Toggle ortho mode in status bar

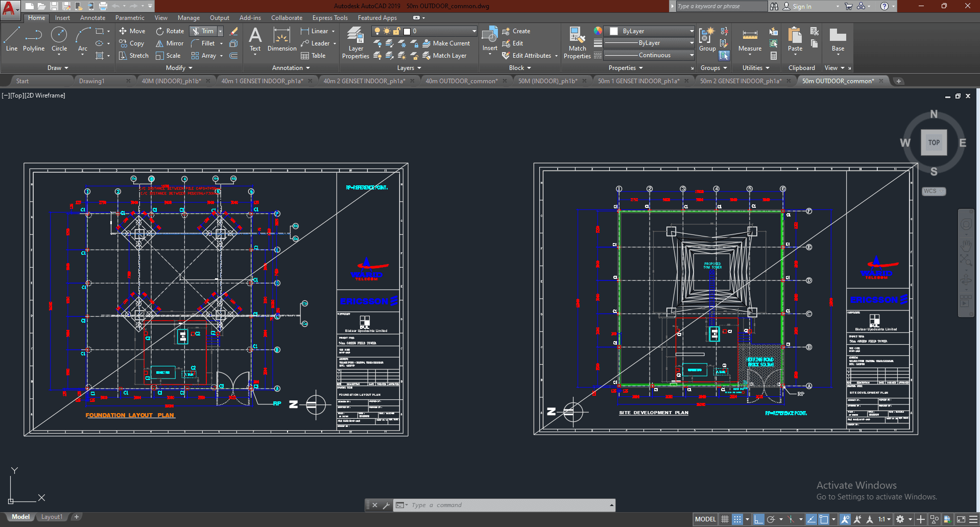(x=758, y=519)
